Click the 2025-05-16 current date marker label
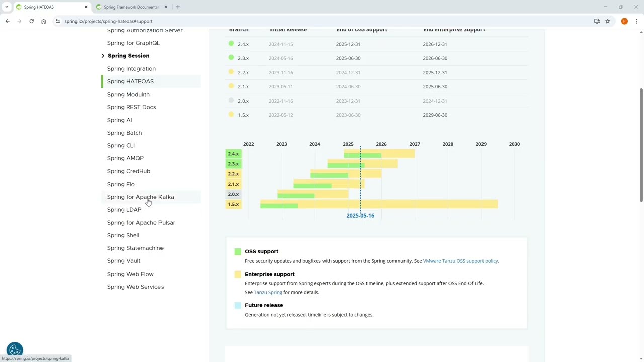The image size is (644, 362). [x=360, y=216]
